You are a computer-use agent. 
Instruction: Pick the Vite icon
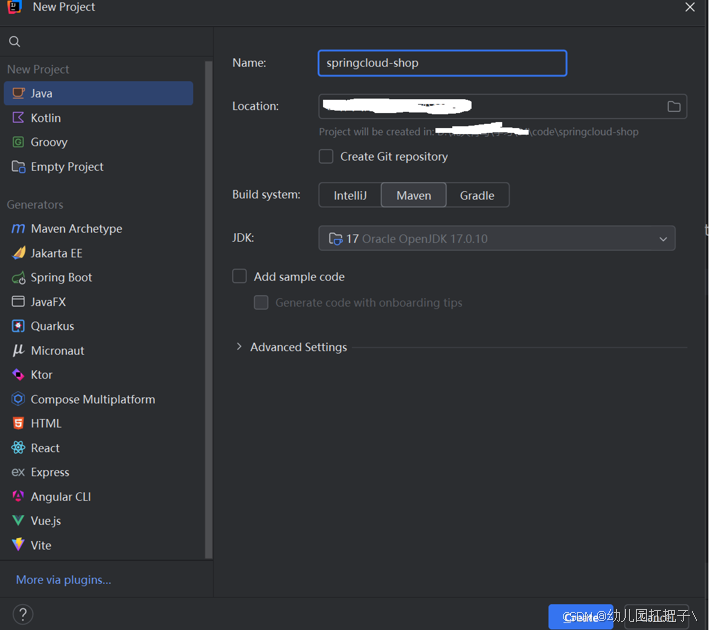[18, 545]
